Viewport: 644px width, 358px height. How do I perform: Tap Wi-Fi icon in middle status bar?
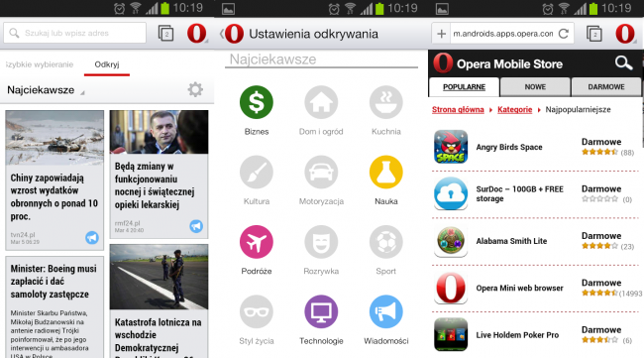pos(350,8)
